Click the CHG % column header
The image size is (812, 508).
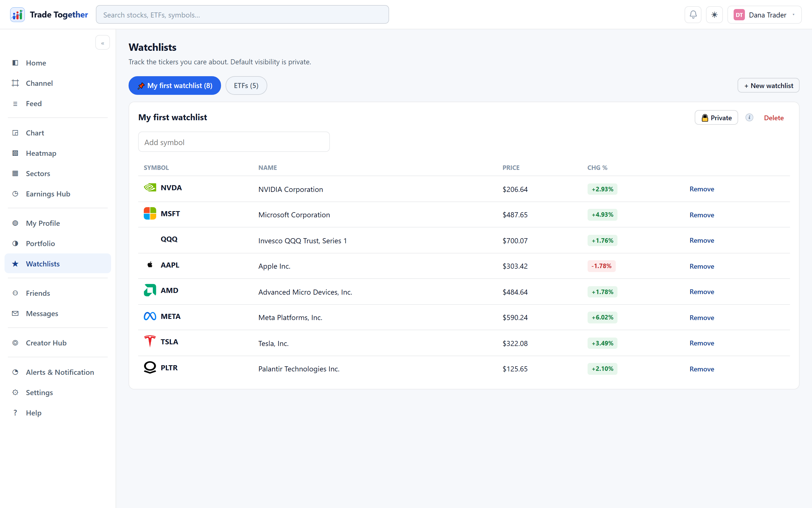597,168
